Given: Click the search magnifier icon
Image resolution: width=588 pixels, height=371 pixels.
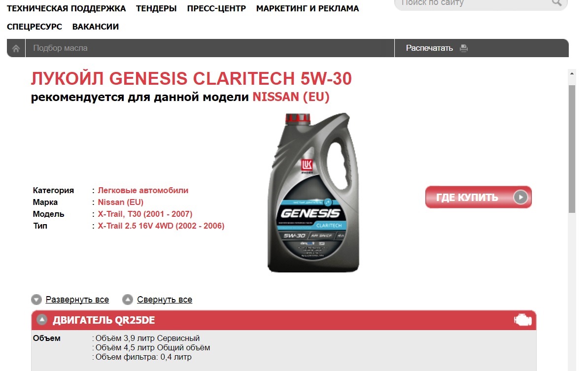Looking at the screenshot, I should coord(556,2).
